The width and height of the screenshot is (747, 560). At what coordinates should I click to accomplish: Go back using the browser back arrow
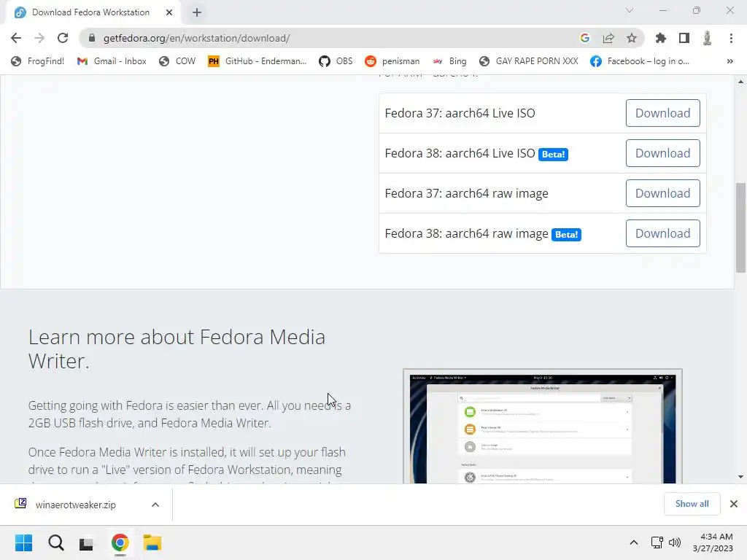16,38
